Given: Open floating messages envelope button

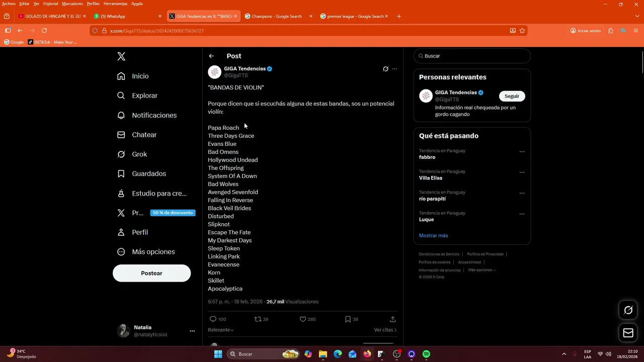Looking at the screenshot, I should [628, 332].
